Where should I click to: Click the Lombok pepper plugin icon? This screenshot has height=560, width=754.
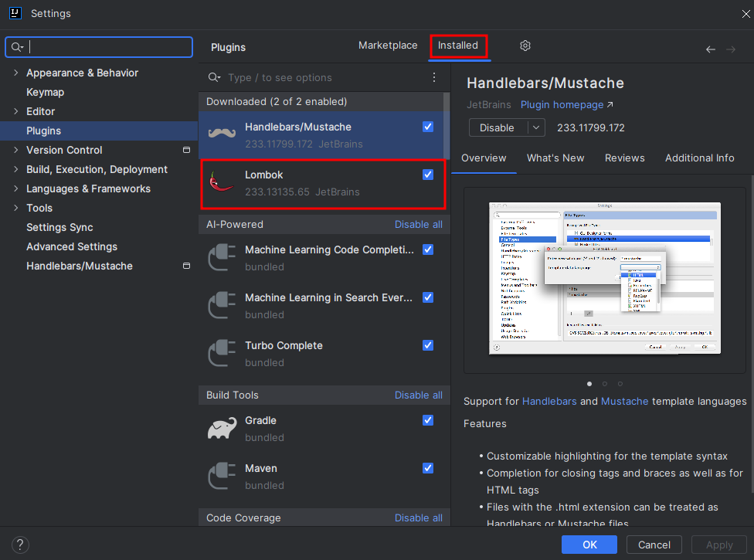coord(222,183)
